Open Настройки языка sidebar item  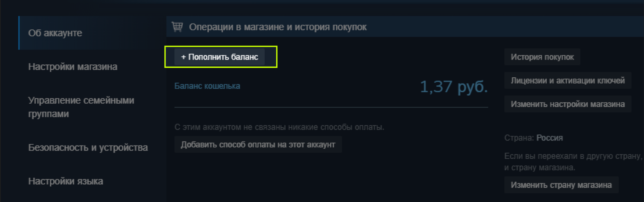coord(65,181)
